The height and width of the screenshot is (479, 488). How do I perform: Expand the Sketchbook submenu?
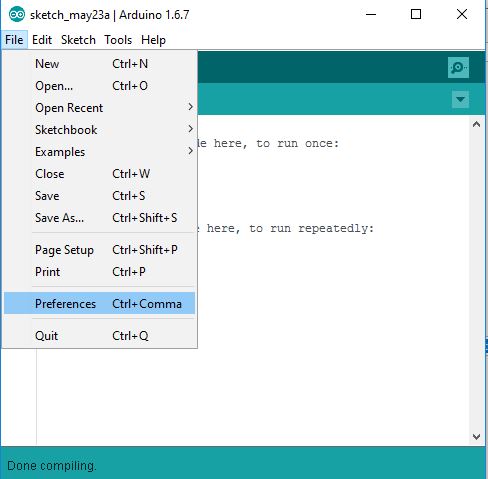click(99, 130)
